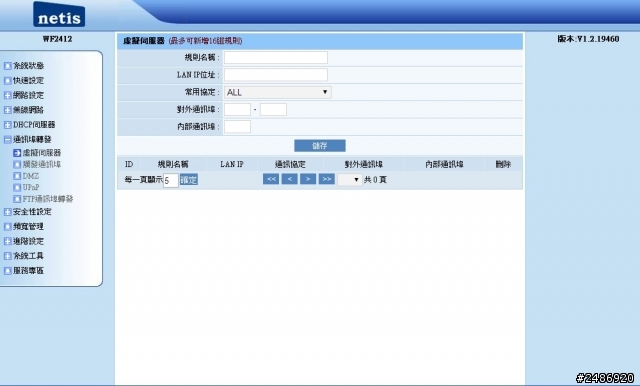Open the 快速設定 menu item

(x=28, y=80)
